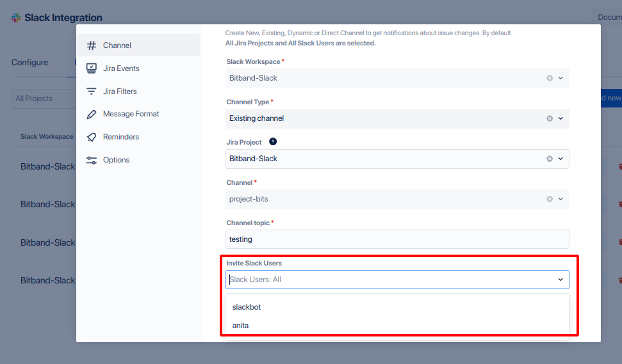Viewport: 622px width, 364px height.
Task: Click the Message Format pencil icon
Action: click(91, 115)
